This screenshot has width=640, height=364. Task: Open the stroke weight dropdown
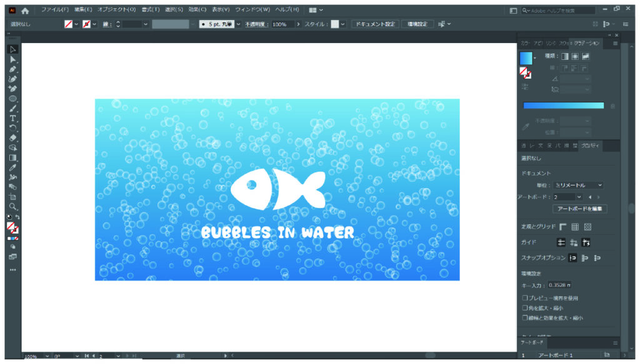(145, 24)
